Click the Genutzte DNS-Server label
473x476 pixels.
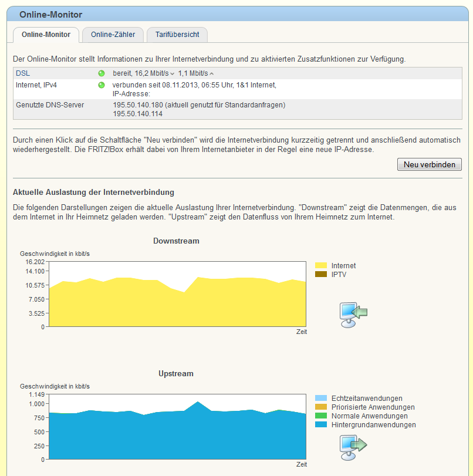click(50, 105)
